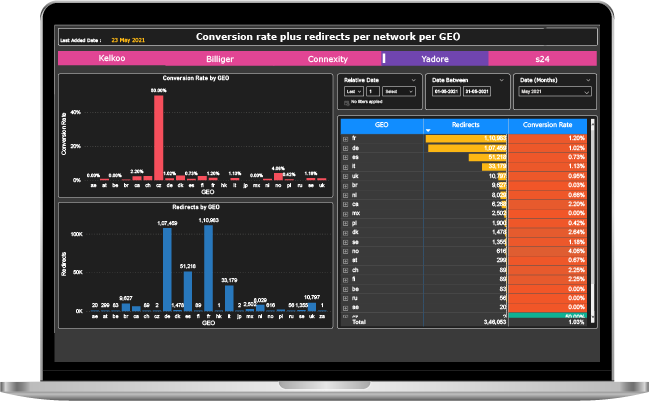This screenshot has height=401, width=649.
Task: Click the 3,46,053 total redirects value
Action: coord(495,322)
